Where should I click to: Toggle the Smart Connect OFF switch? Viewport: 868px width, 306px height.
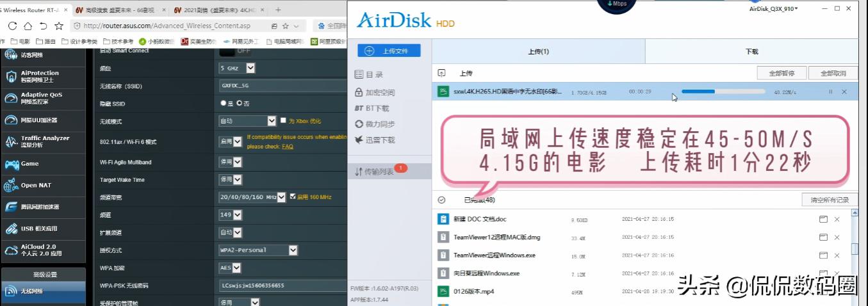(x=236, y=50)
